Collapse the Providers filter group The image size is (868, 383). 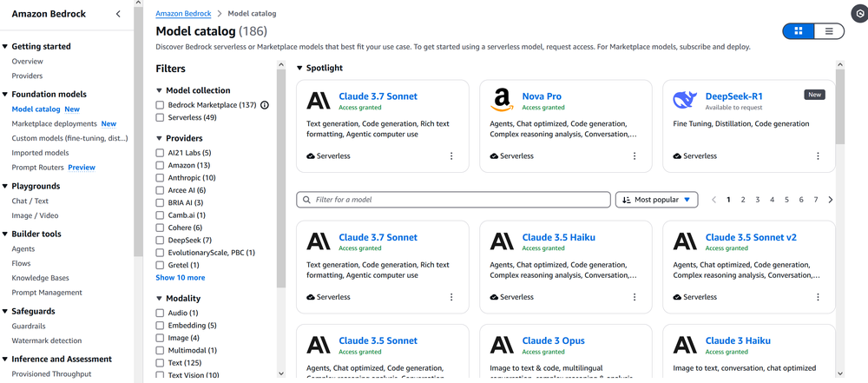pyautogui.click(x=160, y=138)
